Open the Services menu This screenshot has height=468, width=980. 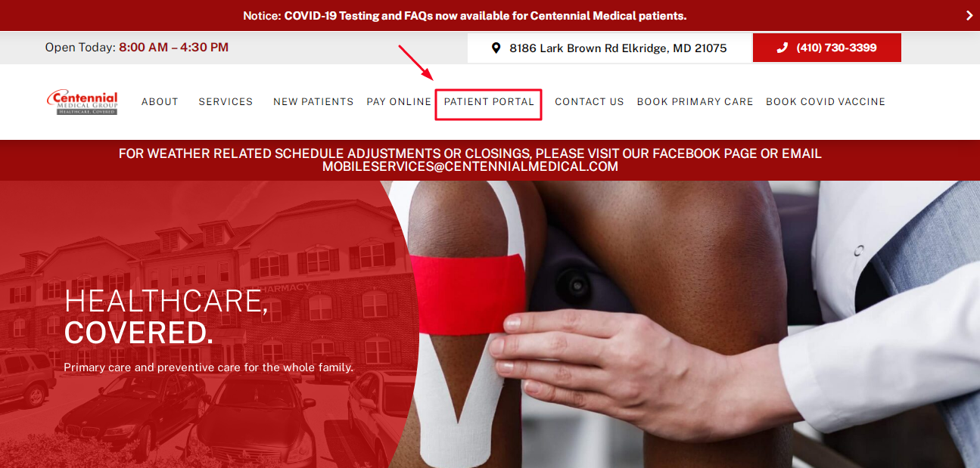coord(226,101)
